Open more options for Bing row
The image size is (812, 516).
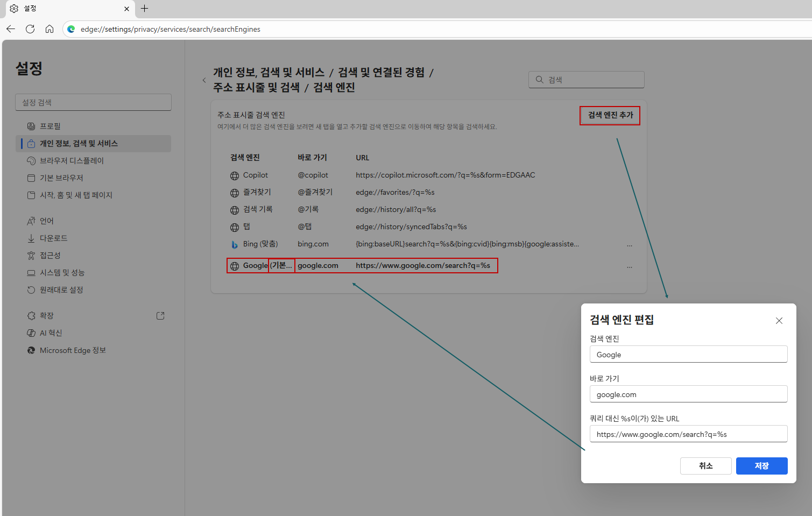pos(630,245)
